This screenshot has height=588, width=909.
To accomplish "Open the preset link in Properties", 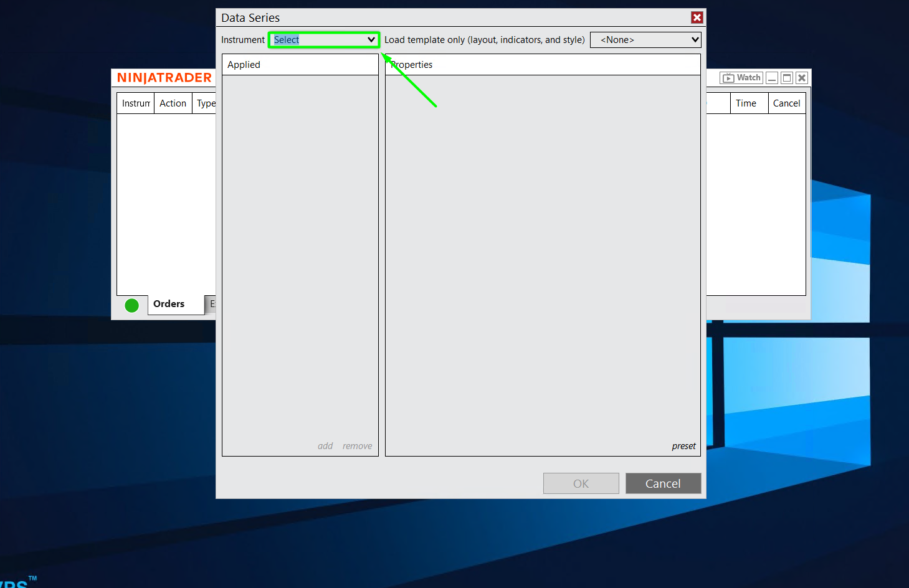I will 683,446.
